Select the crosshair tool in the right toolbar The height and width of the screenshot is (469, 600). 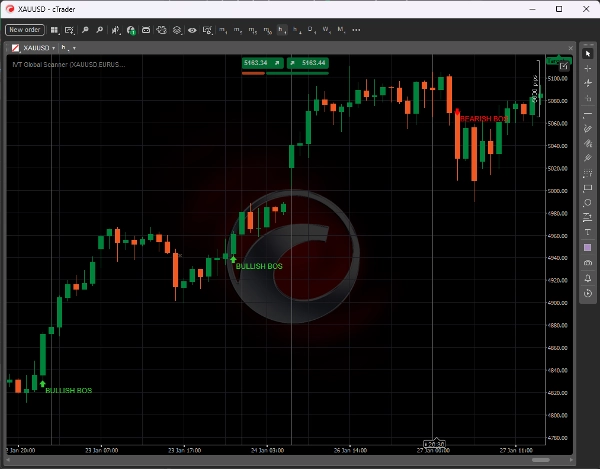point(588,68)
